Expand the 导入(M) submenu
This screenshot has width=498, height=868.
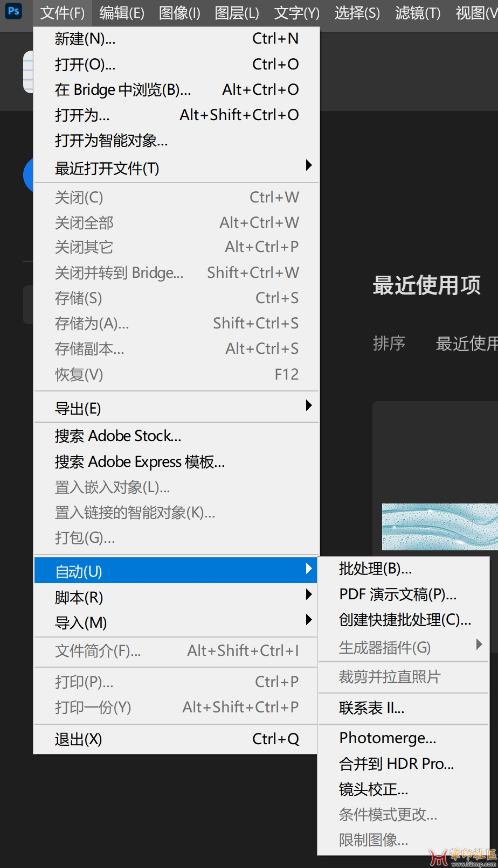point(177,622)
